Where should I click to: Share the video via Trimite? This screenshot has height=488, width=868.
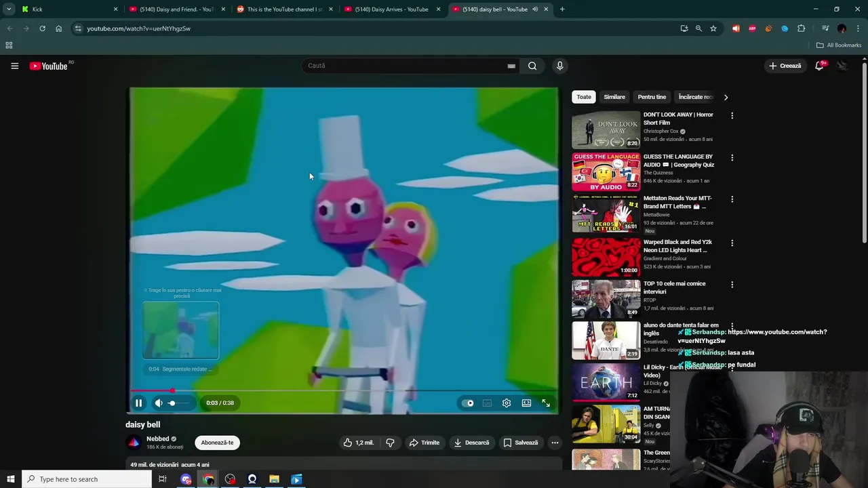[424, 443]
